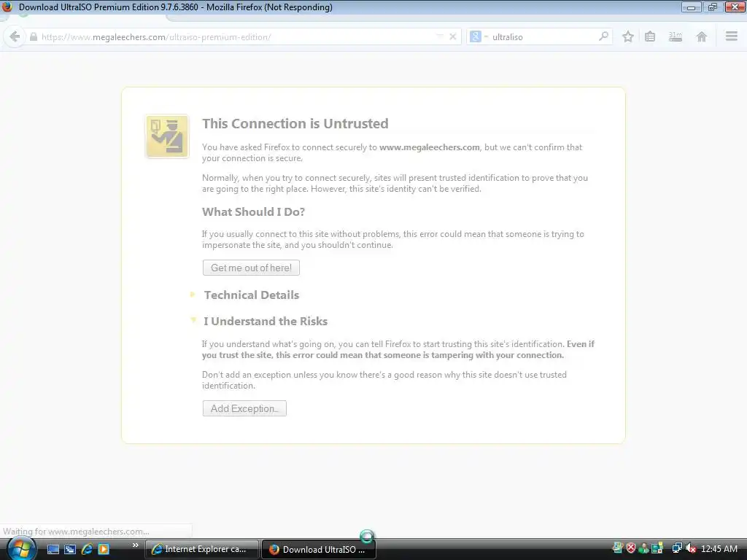This screenshot has height=560, width=747.
Task: Go to the Firefox home page icon
Action: pyautogui.click(x=701, y=36)
